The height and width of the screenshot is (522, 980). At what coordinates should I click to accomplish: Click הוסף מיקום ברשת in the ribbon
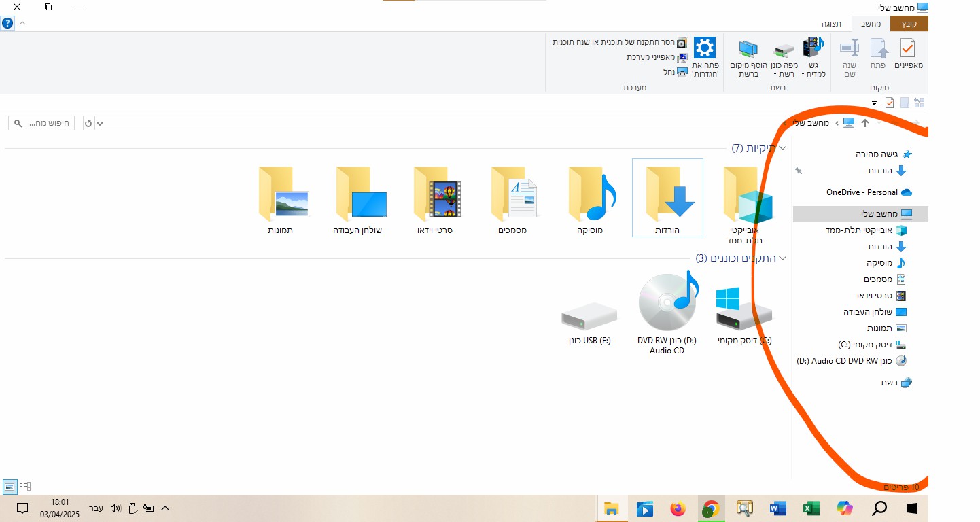[x=749, y=58]
